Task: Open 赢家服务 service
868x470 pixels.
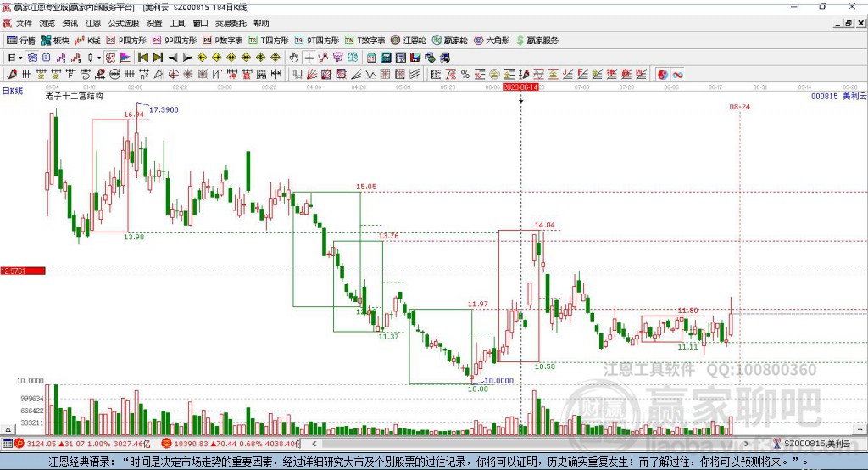Action: click(x=537, y=41)
